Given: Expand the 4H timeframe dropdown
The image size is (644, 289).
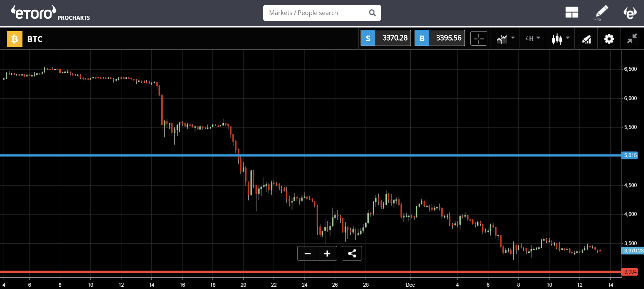Looking at the screenshot, I should point(532,39).
